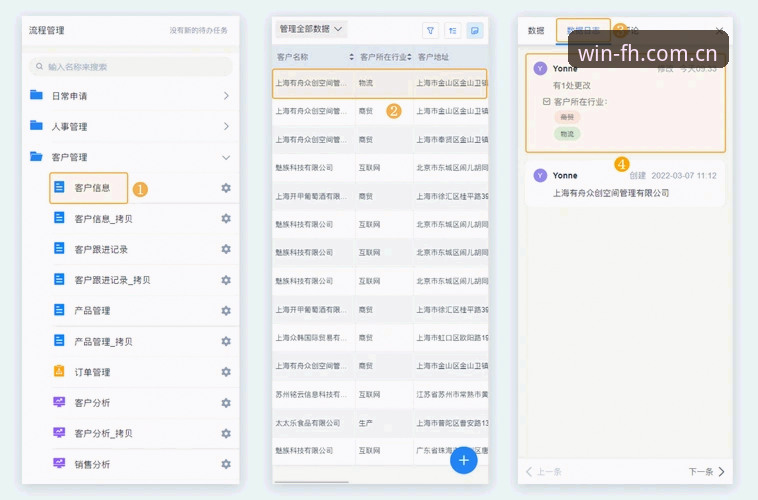Image resolution: width=758 pixels, height=500 pixels.
Task: Open the 产品管理_拷贝 form
Action: pyautogui.click(x=103, y=341)
